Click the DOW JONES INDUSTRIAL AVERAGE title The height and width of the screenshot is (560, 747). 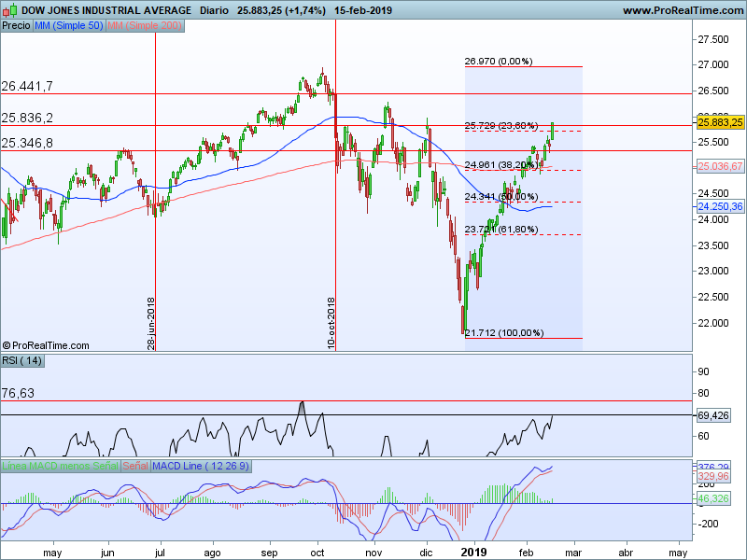pos(106,10)
